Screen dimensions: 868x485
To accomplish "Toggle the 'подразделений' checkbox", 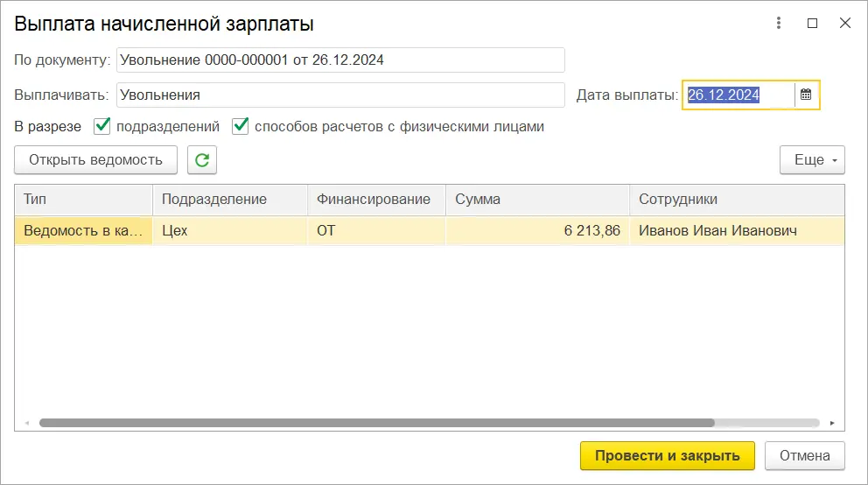I will point(102,126).
